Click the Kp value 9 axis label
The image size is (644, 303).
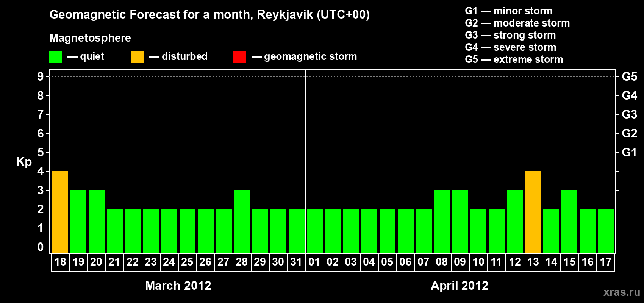tap(41, 77)
